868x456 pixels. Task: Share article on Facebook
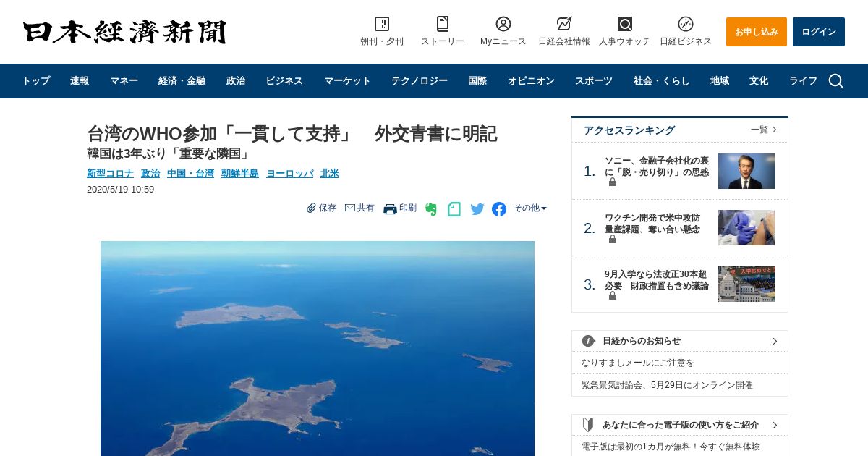coord(499,209)
